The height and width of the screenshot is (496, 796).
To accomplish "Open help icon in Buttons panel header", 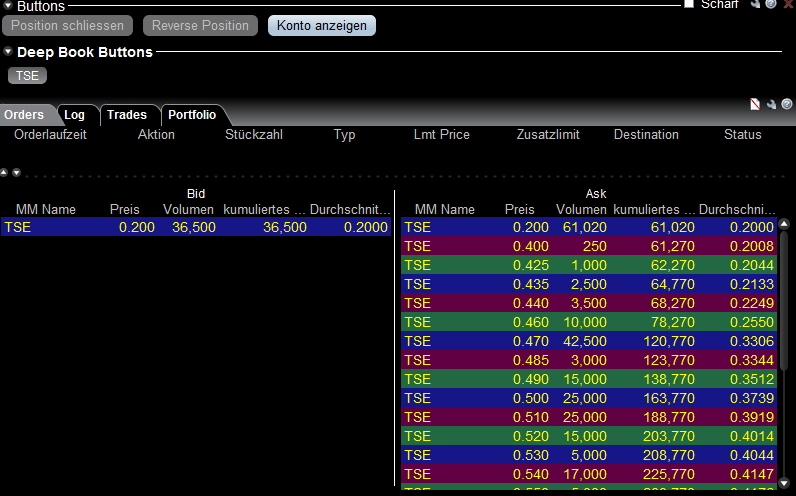I will click(771, 4).
